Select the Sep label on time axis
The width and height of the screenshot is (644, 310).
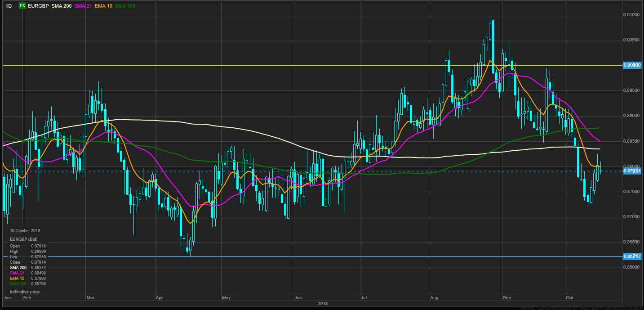click(x=507, y=298)
